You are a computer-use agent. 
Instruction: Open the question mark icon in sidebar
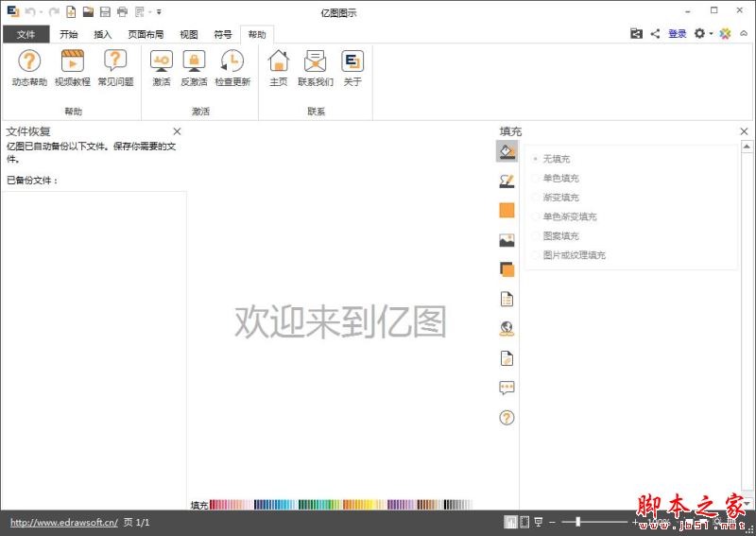point(507,418)
